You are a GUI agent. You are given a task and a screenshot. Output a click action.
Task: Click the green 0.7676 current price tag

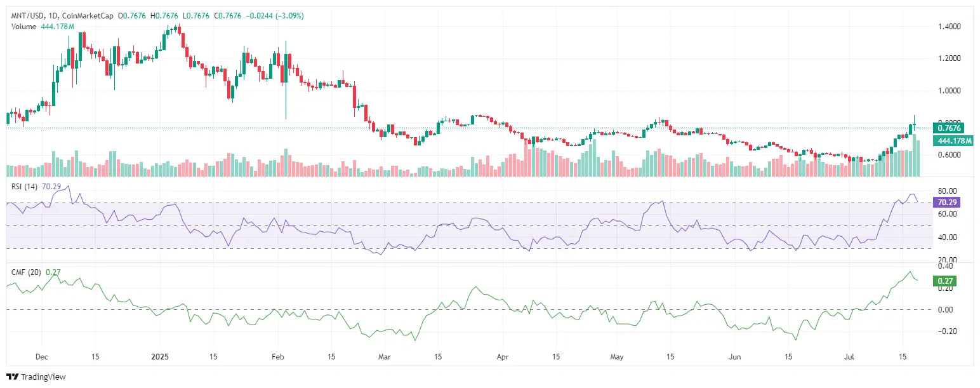948,128
